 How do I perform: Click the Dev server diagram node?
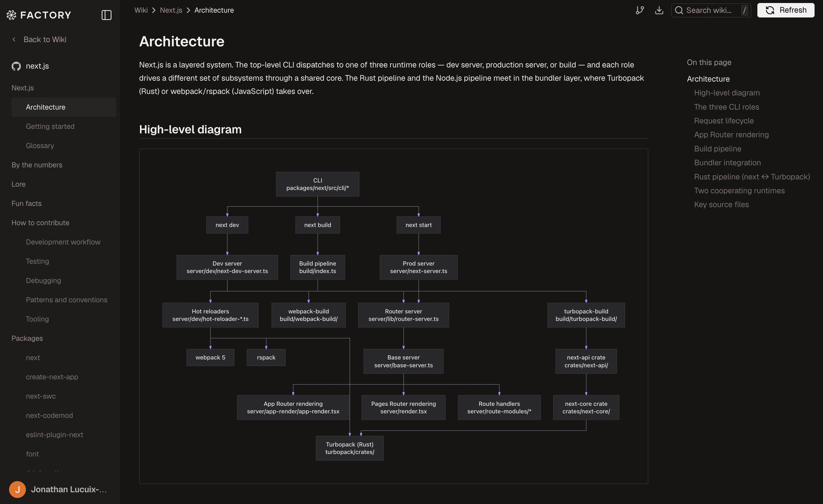[227, 267]
